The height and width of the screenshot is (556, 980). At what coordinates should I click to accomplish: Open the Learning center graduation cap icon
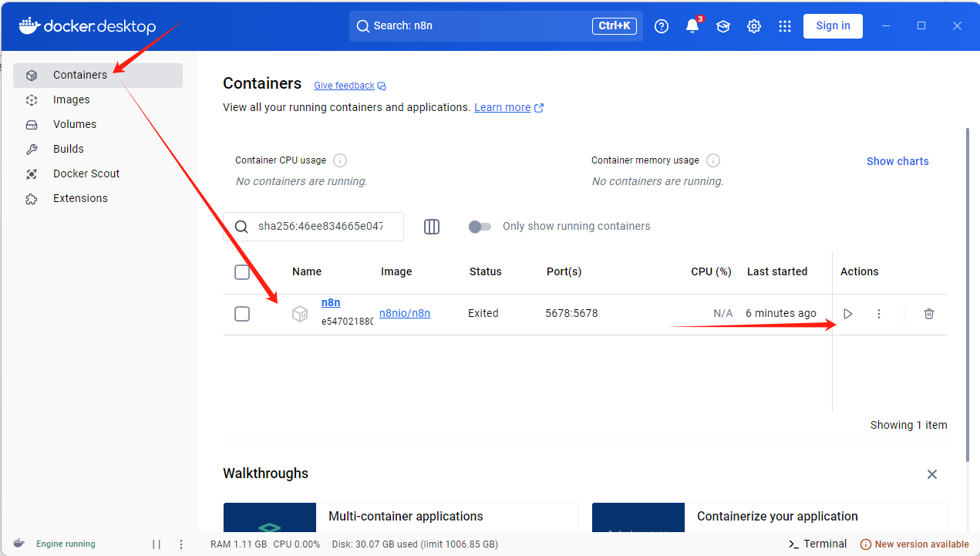(723, 26)
